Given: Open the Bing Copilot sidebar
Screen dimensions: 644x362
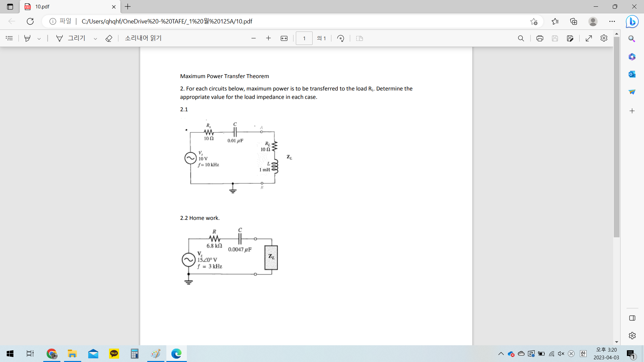Looking at the screenshot, I should pos(632,21).
